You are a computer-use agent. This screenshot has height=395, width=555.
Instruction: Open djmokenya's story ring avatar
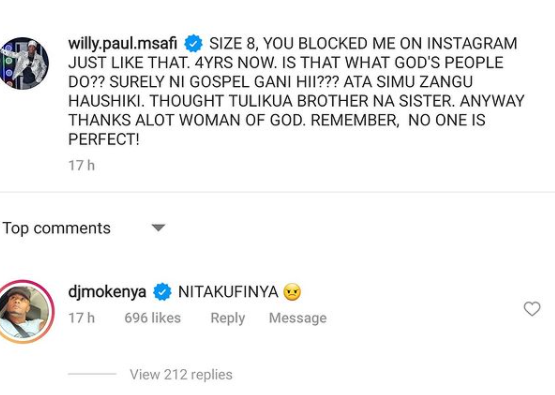[25, 312]
